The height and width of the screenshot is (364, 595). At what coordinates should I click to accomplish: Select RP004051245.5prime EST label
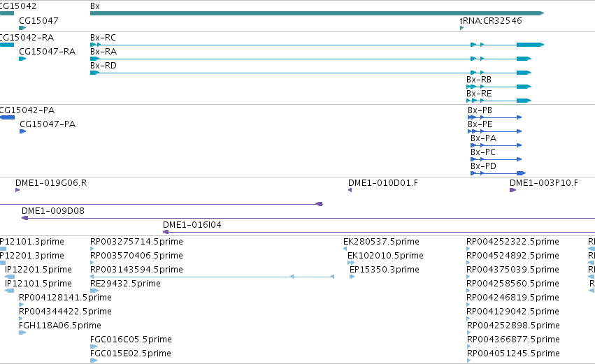(513, 354)
